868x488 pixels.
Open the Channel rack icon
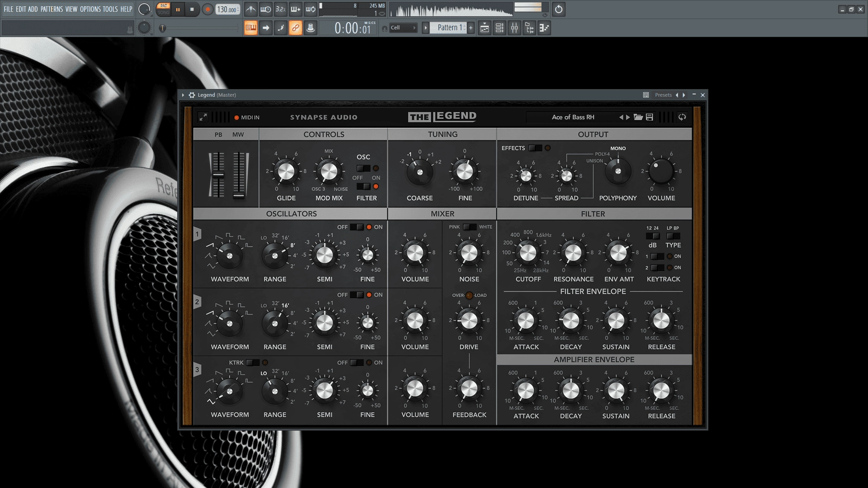pos(499,28)
